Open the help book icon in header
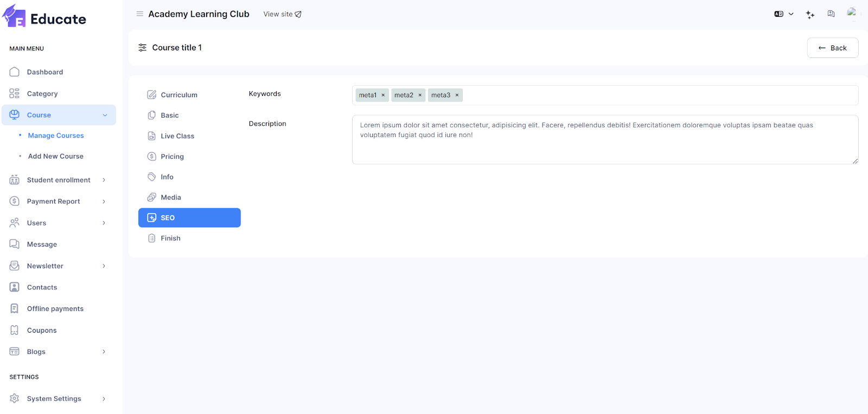Screen dimensions: 868x414 831,14
